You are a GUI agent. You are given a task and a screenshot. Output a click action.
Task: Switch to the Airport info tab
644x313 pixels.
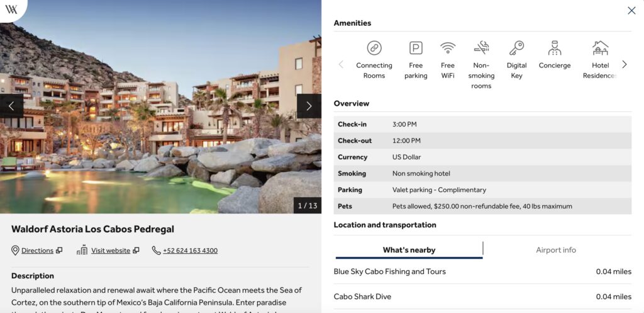[x=556, y=250]
